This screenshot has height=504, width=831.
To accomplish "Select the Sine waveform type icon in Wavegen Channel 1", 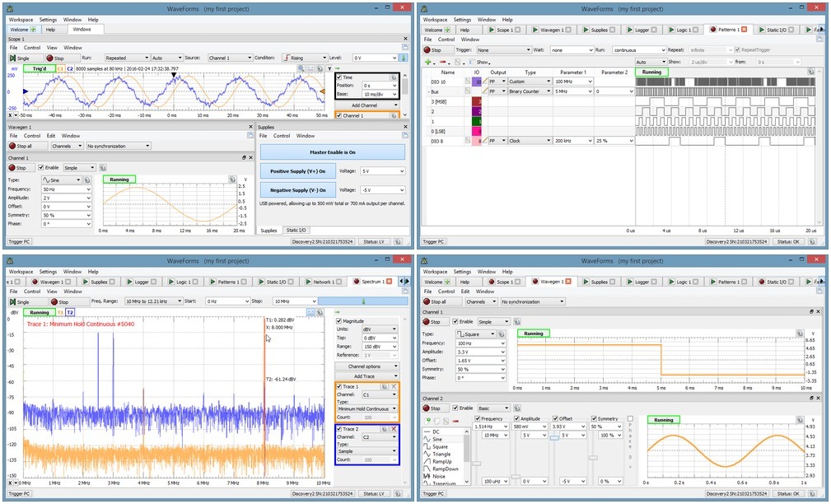I will point(47,180).
